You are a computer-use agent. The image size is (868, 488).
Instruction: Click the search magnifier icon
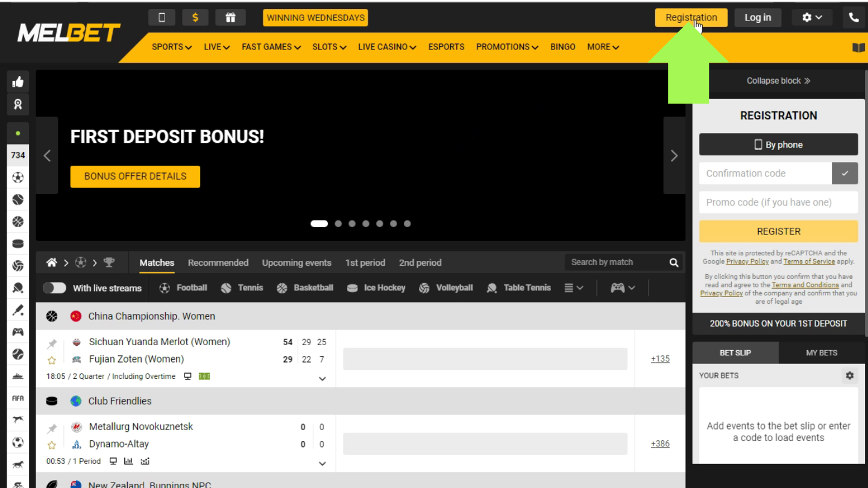[674, 263]
